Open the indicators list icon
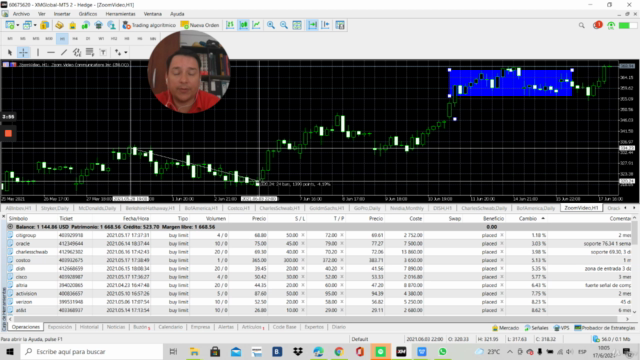This screenshot has width=640, height=360. (x=340, y=25)
